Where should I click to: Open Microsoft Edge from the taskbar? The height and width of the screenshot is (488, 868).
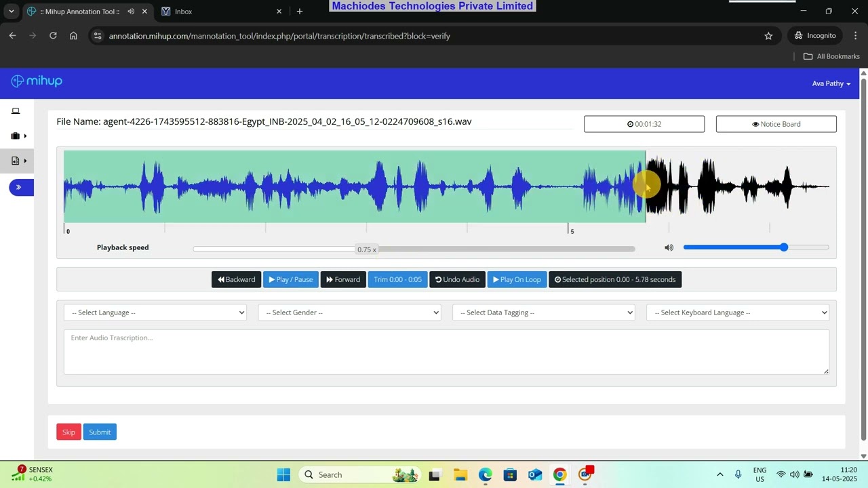[x=486, y=475]
